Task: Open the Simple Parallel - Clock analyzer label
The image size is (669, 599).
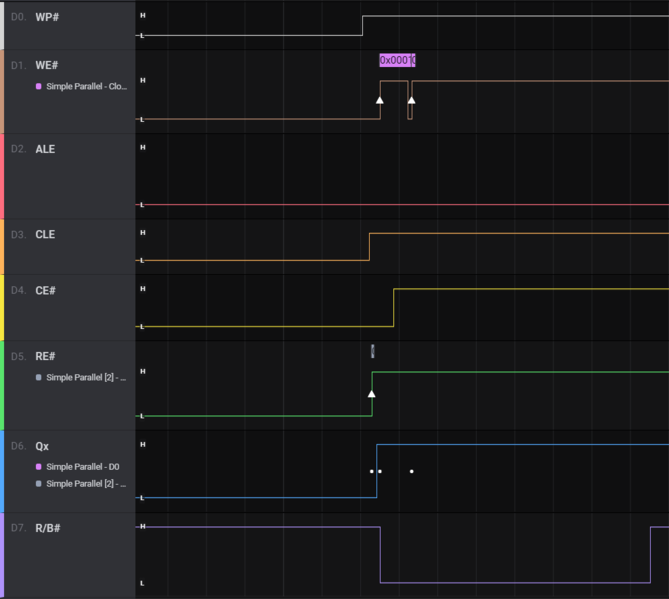Action: coord(86,86)
